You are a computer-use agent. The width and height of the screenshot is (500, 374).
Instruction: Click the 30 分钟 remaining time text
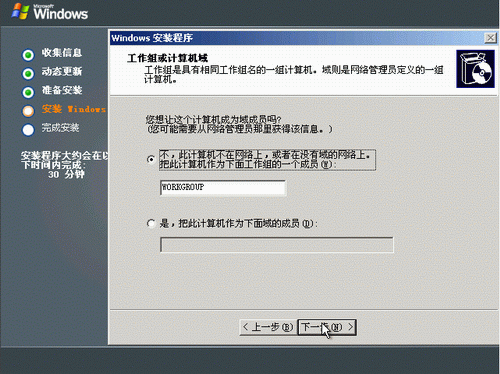66,174
